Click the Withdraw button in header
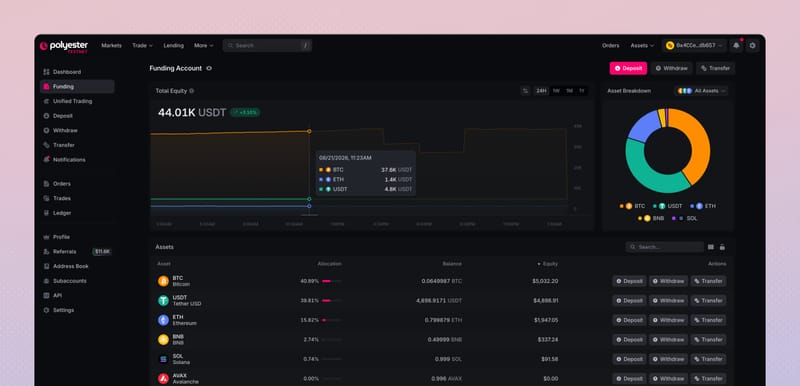 671,68
